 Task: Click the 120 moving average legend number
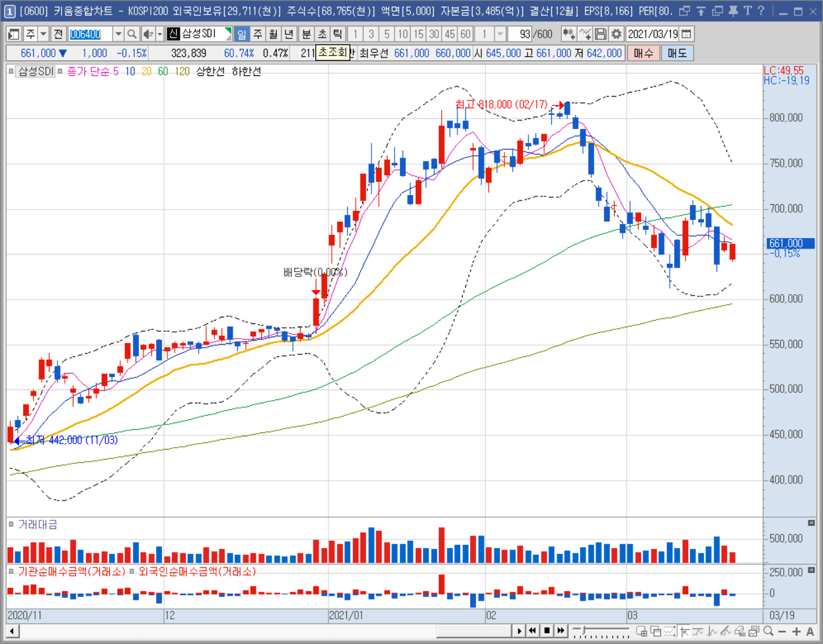point(182,71)
